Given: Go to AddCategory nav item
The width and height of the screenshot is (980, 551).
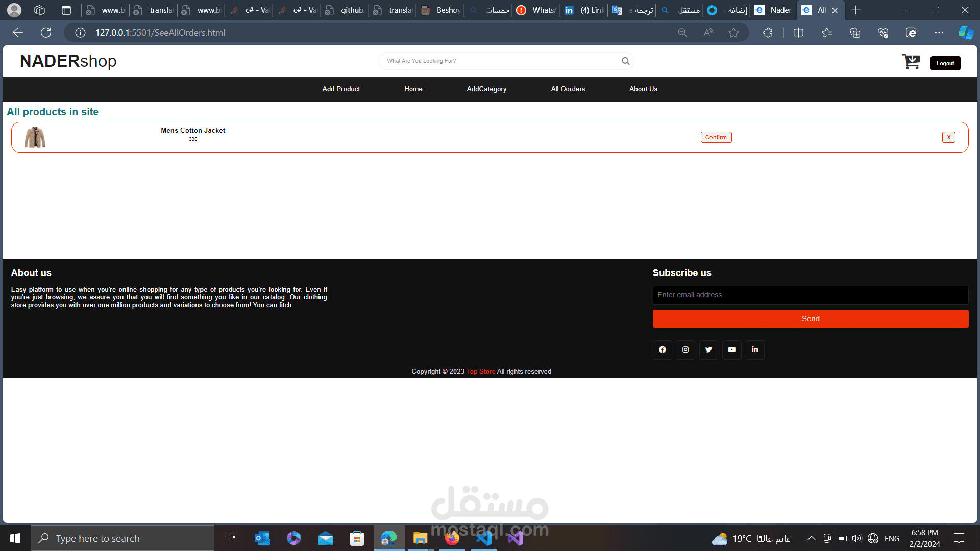Looking at the screenshot, I should click(x=486, y=89).
